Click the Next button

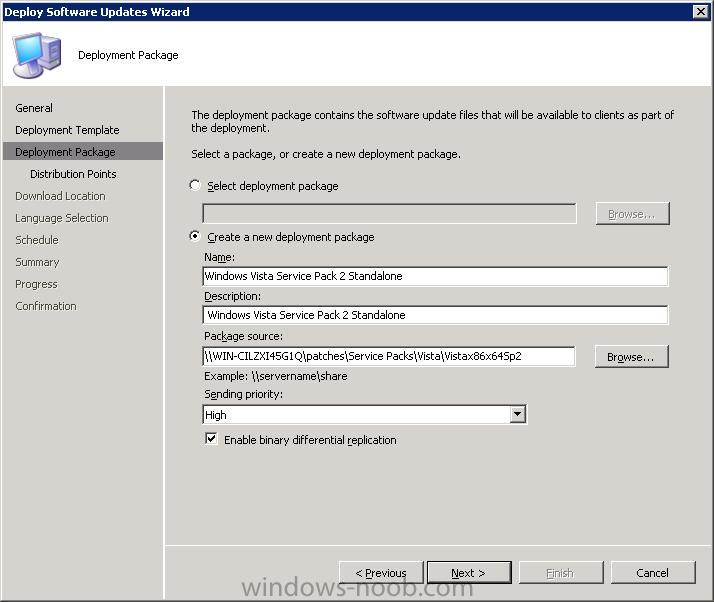[469, 572]
